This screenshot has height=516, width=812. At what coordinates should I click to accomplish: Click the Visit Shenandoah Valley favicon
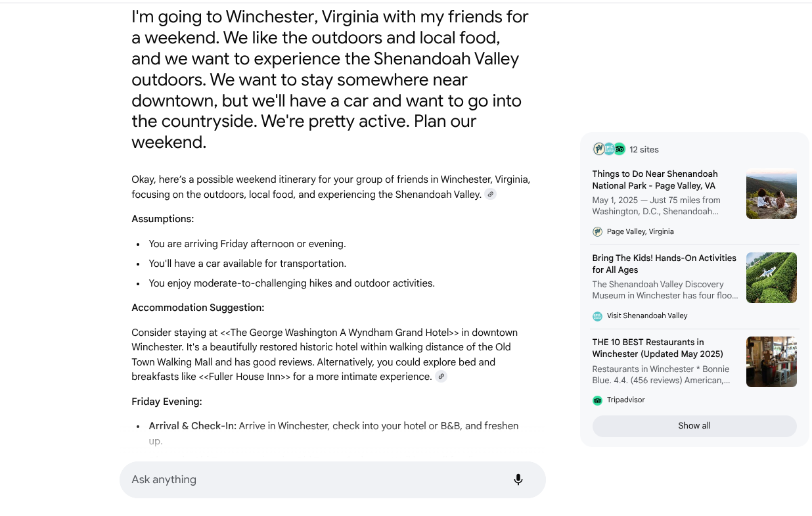coord(597,316)
